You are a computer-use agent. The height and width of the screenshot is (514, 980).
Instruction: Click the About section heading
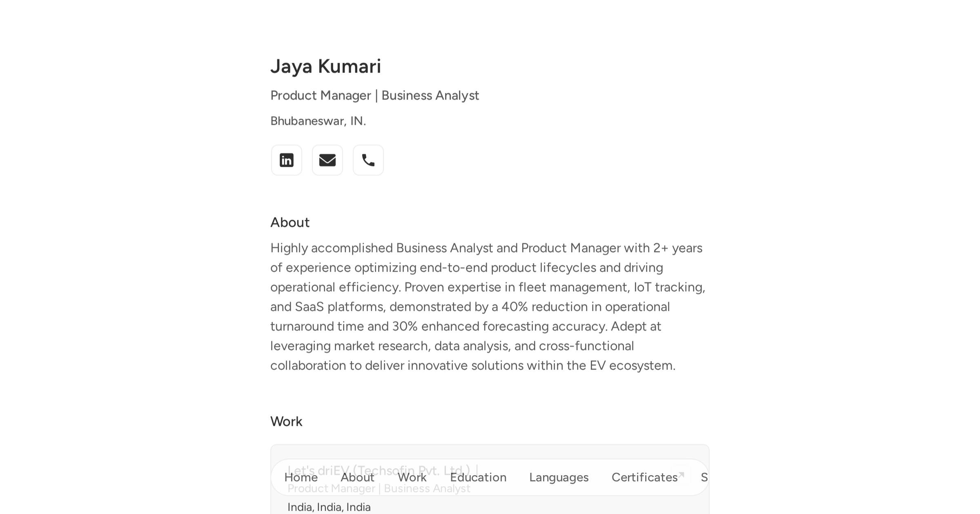(x=290, y=222)
